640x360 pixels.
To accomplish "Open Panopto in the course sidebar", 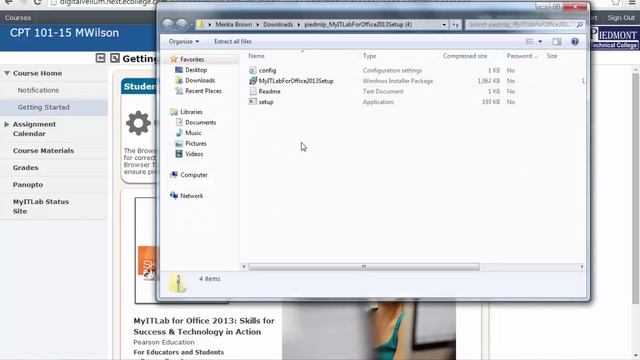I will [x=28, y=185].
